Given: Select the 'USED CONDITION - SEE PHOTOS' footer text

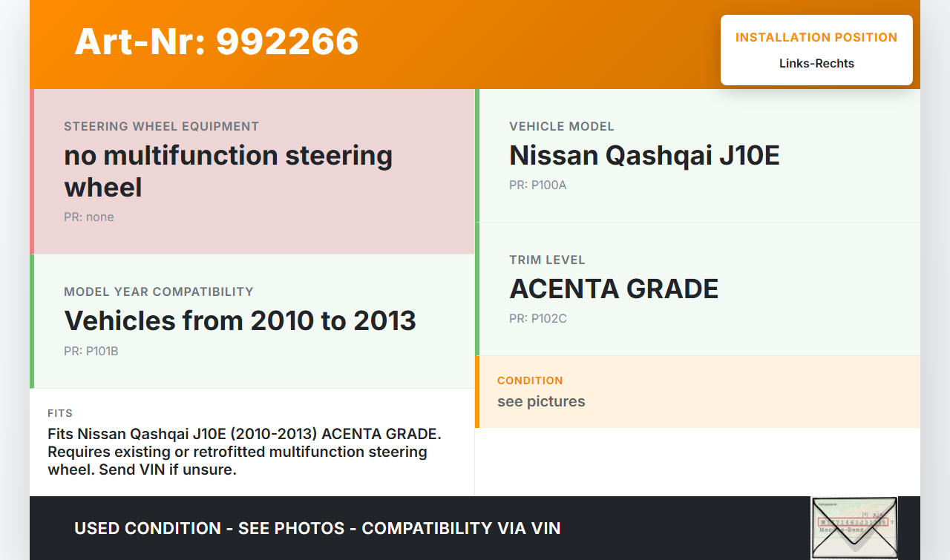Looking at the screenshot, I should coord(318,528).
